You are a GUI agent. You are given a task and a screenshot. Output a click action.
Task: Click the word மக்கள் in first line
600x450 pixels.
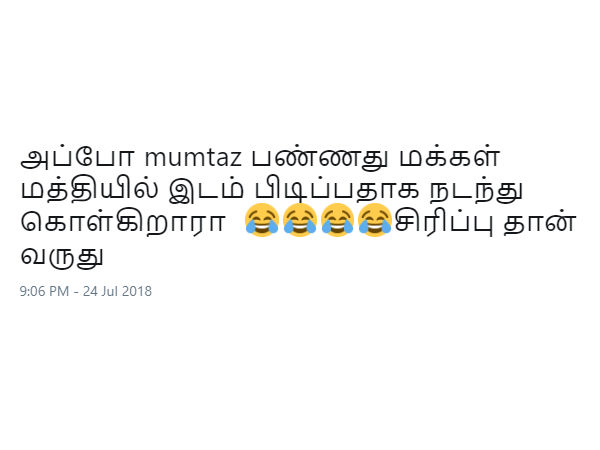click(449, 156)
